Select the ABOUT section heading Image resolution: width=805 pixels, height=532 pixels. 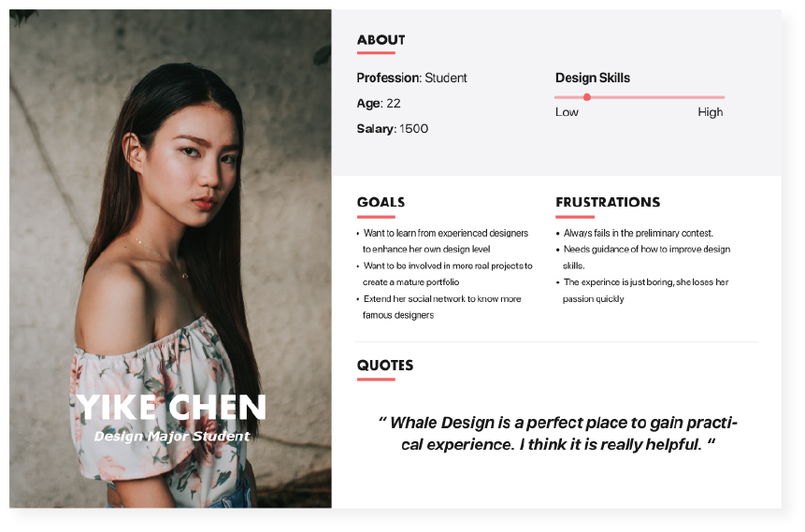(381, 40)
